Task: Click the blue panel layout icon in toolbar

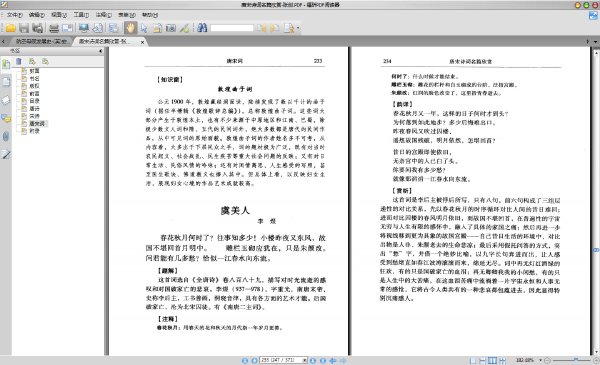Action: 113,28
